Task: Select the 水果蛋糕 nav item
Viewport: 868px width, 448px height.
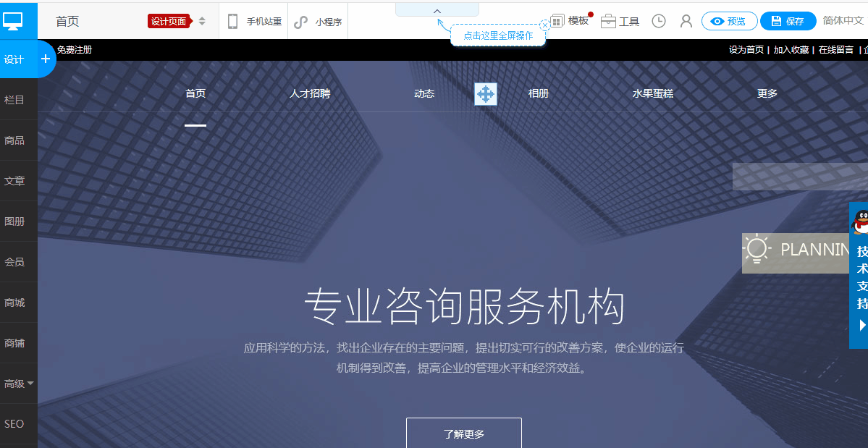Action: pos(653,93)
